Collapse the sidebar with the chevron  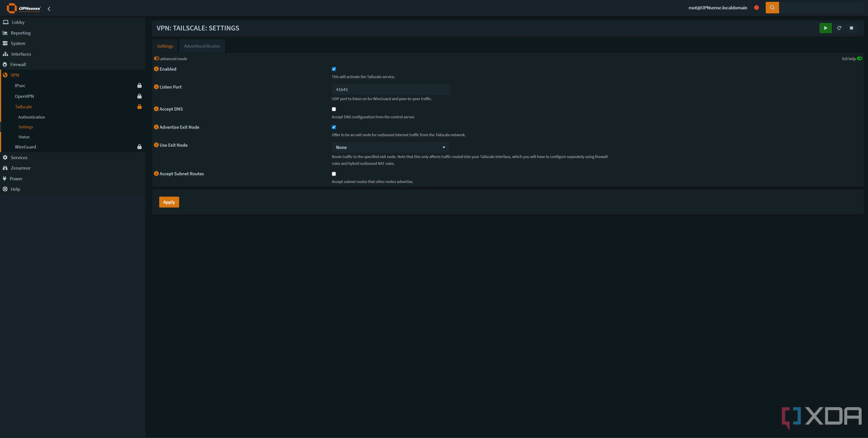click(x=49, y=9)
